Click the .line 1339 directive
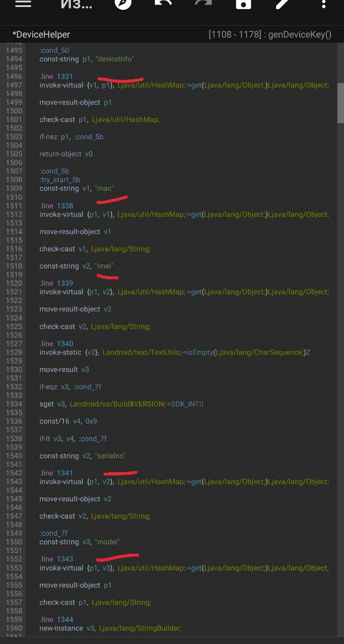Viewport: 344px width, 644px height. coord(56,283)
